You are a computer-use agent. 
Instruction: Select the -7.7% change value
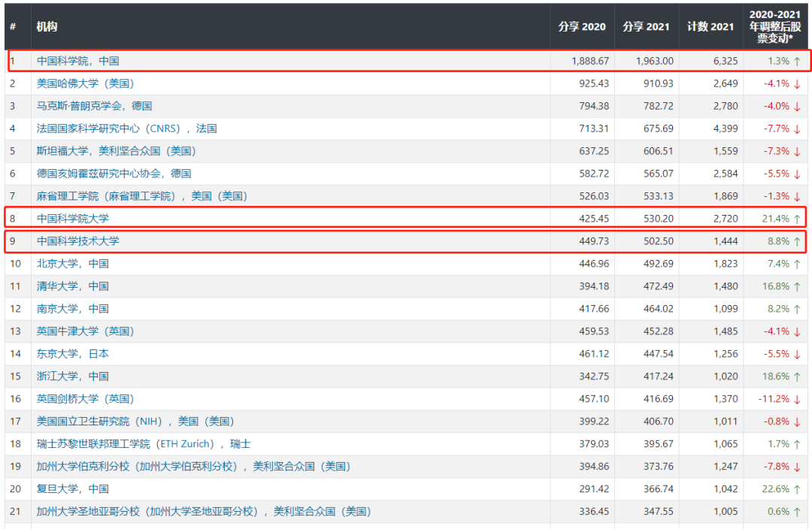[777, 128]
